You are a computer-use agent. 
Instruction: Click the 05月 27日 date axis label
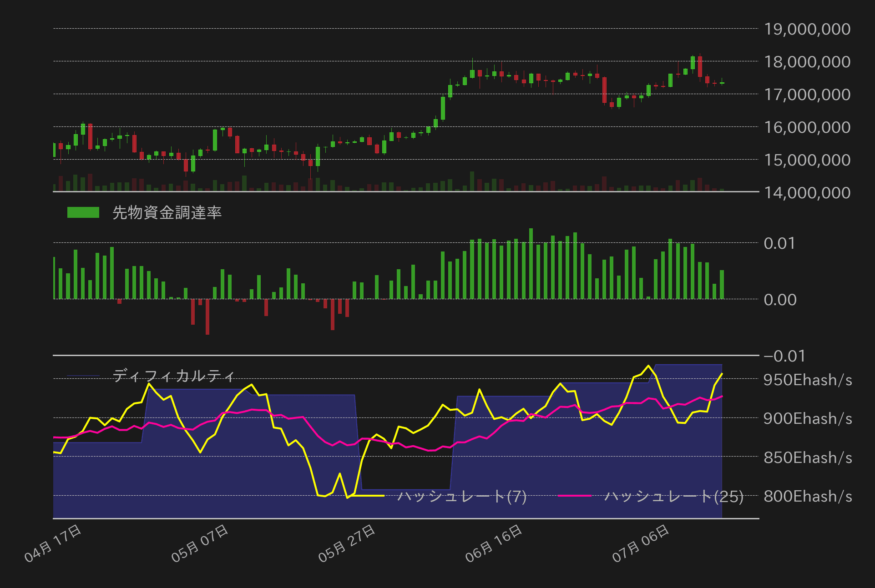[347, 543]
